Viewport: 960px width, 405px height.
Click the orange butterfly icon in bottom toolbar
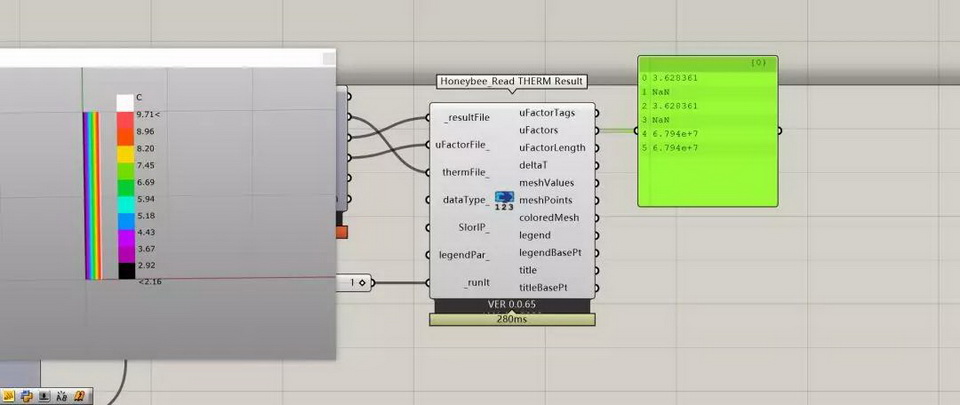[x=80, y=397]
